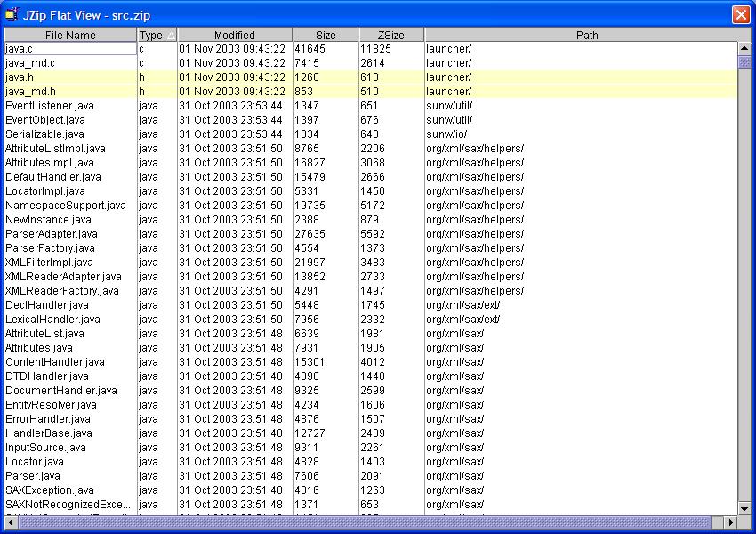Click the horizontal scrollbar thumb
The width and height of the screenshot is (756, 534).
[x=365, y=522]
